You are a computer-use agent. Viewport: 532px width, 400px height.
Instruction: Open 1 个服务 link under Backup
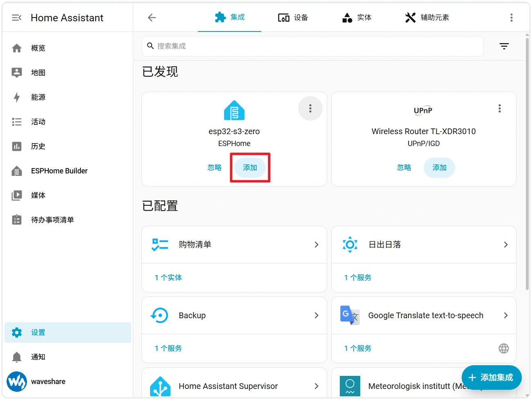[168, 348]
